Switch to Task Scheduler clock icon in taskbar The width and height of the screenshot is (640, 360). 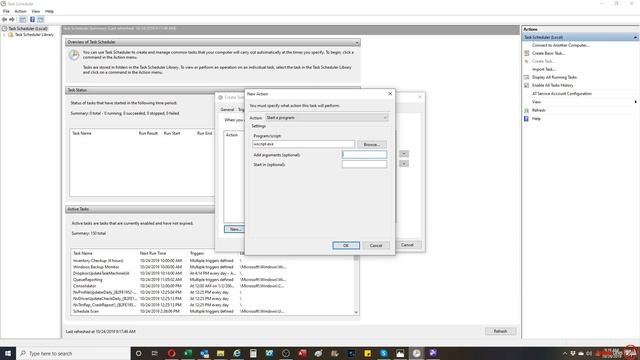416,353
